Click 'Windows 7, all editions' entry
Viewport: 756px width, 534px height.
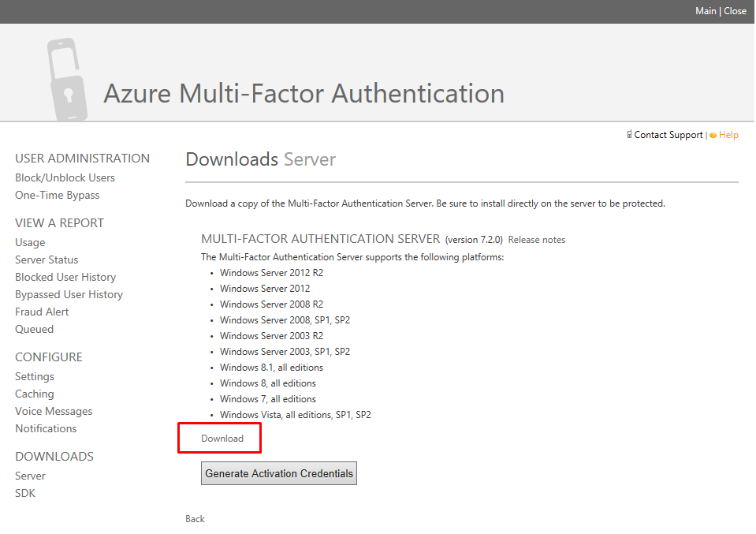pos(268,399)
